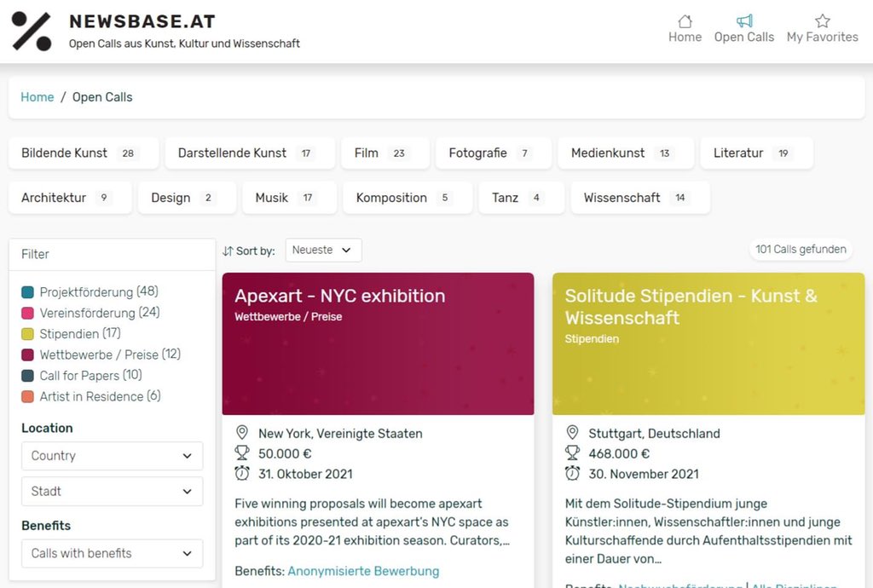The width and height of the screenshot is (873, 588).
Task: Select the Komposition category tab
Action: pos(408,198)
